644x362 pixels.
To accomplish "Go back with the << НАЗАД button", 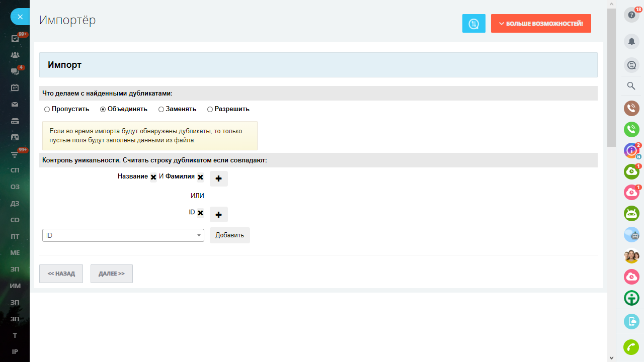I will pos(61,274).
